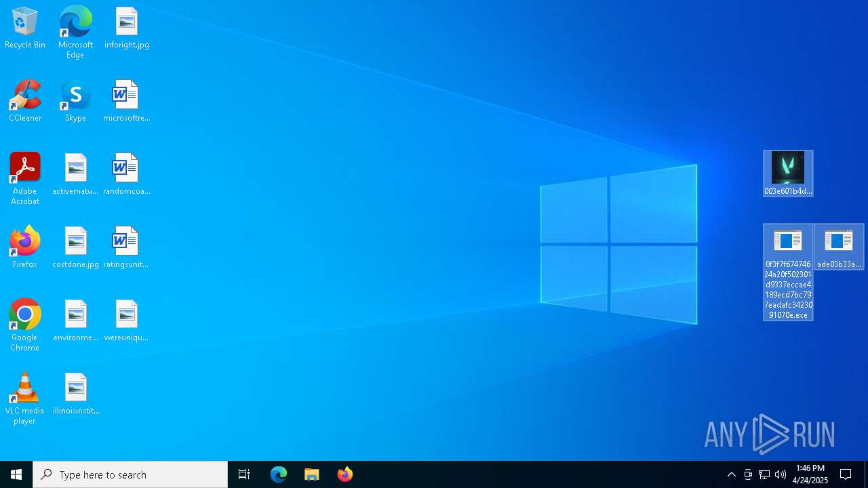868x488 pixels.
Task: Launch Skype from the desktop
Action: (x=75, y=102)
